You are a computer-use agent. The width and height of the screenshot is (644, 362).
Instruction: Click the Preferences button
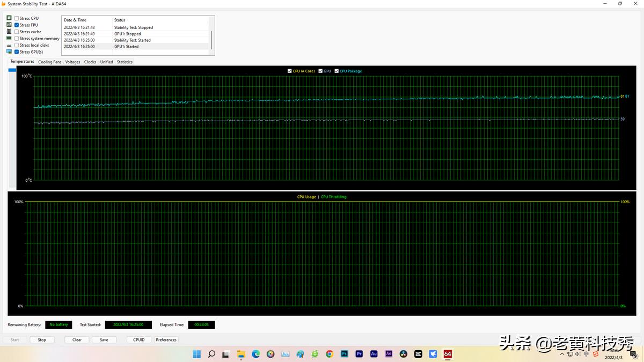tap(166, 340)
